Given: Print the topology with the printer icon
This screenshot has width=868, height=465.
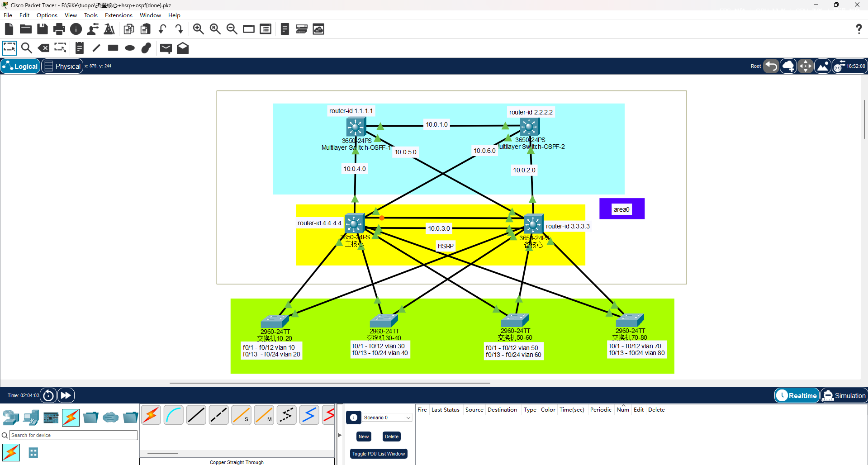Looking at the screenshot, I should point(59,29).
